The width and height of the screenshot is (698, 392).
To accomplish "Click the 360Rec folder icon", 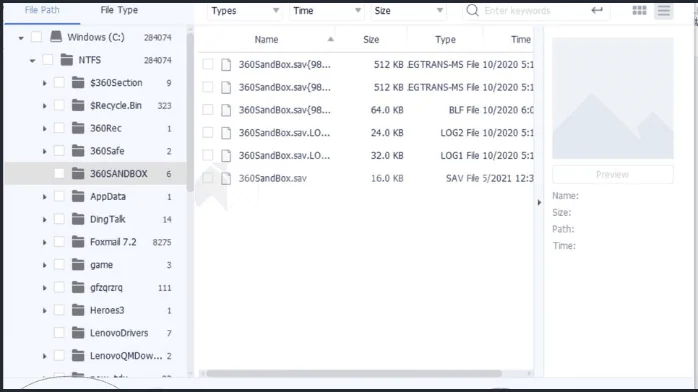I will [x=78, y=128].
